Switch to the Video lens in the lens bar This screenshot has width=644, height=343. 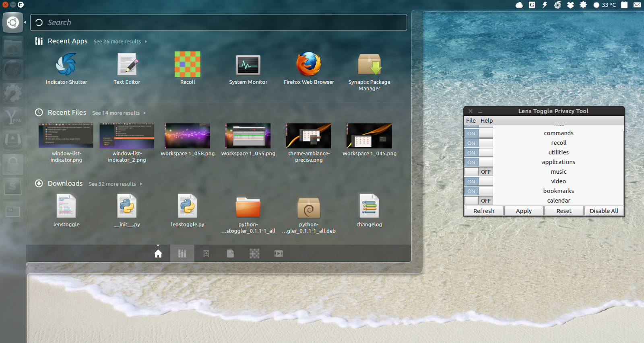[279, 254]
